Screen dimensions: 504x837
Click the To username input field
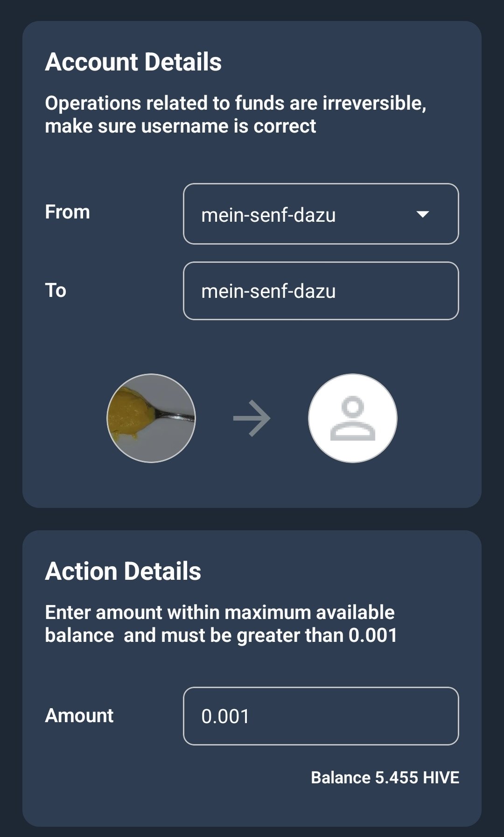pyautogui.click(x=321, y=291)
